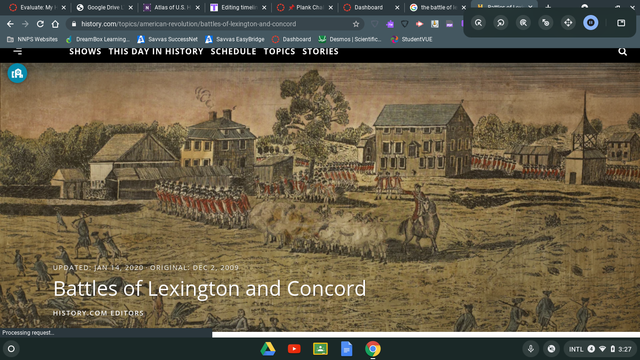640x360 pixels.
Task: Open the StudentVUE bookmark
Action: click(x=411, y=40)
